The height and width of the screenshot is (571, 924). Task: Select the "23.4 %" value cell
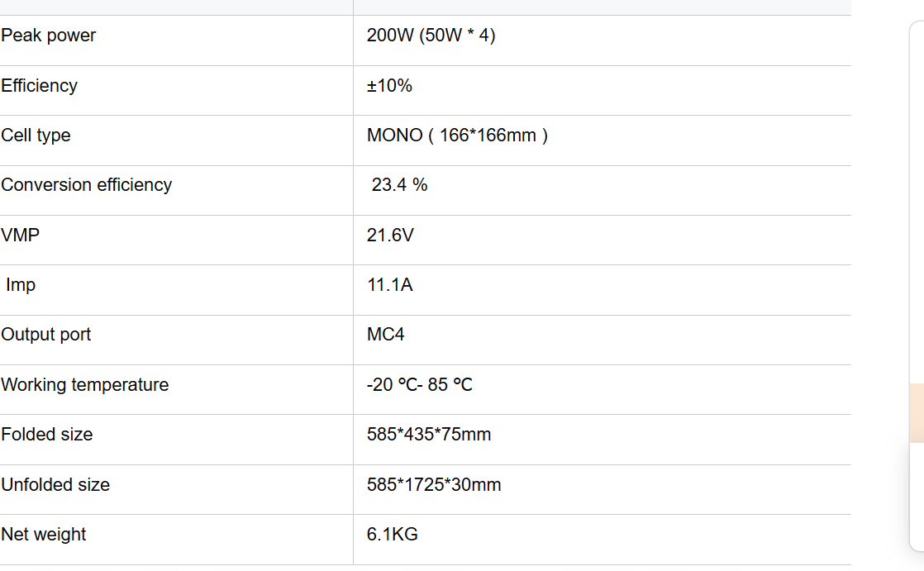399,185
